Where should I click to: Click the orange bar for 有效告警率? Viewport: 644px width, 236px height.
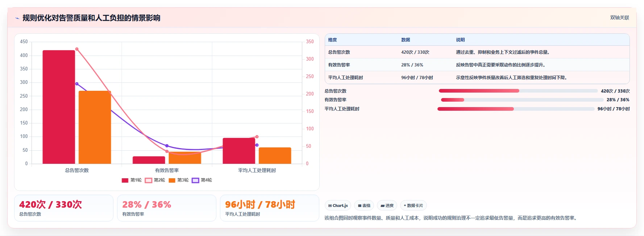[185, 158]
